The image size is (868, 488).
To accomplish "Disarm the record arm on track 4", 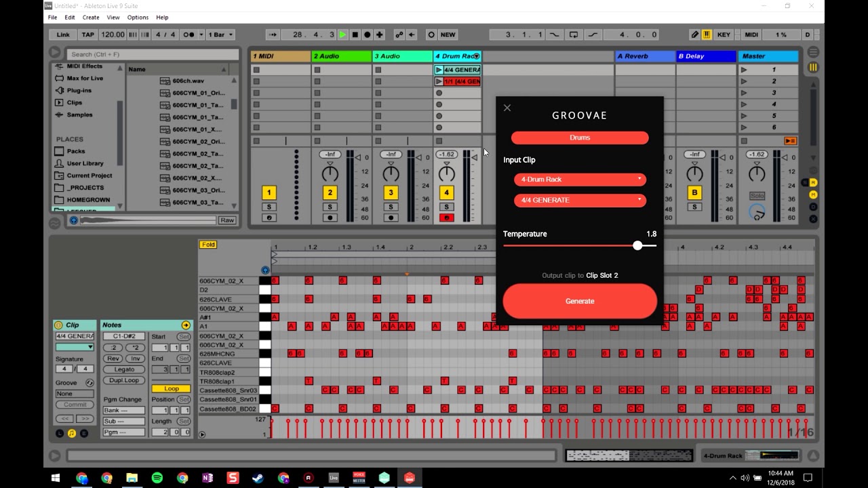I will tap(446, 218).
